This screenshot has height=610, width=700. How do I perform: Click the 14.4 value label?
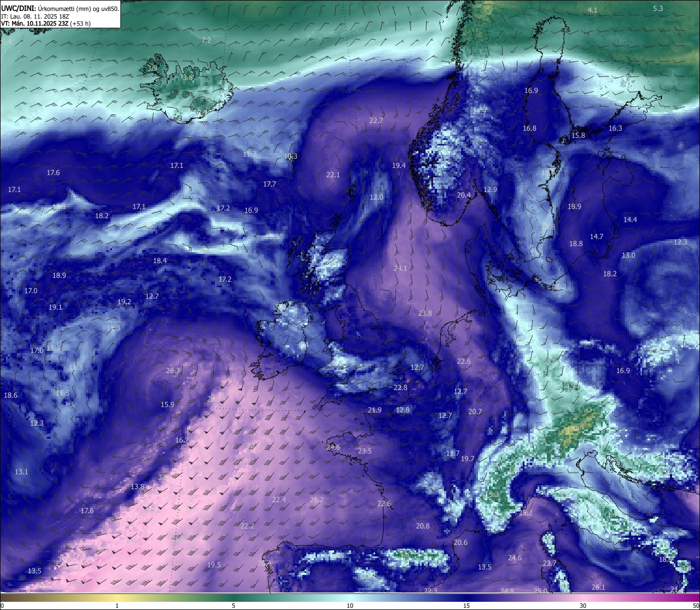[x=630, y=219]
